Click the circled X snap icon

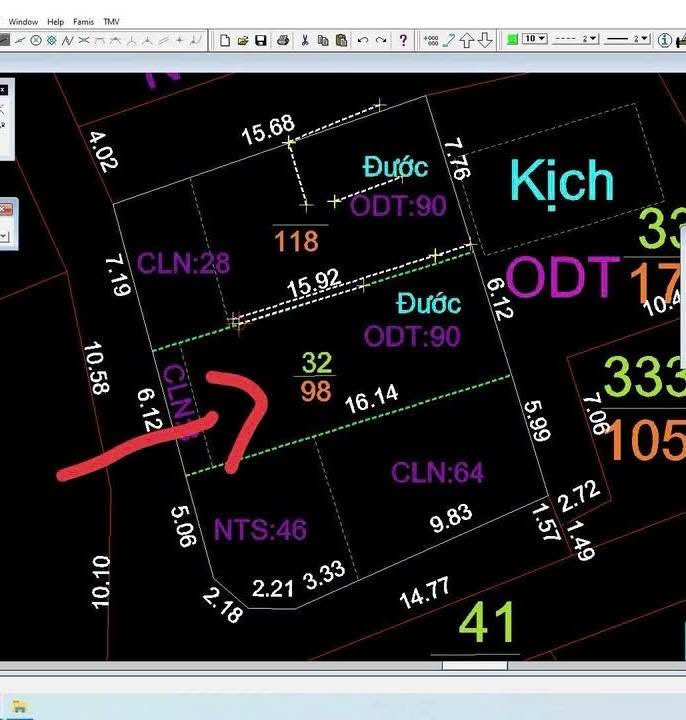point(36,40)
